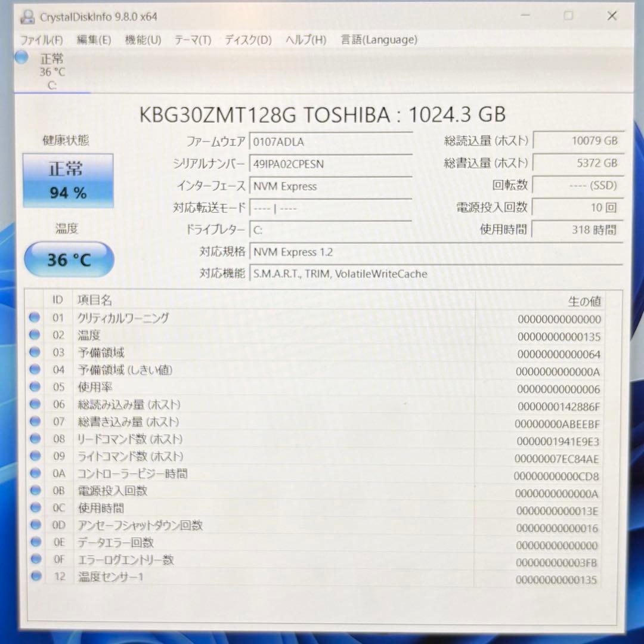
Task: Open the 機能(U) menu
Action: [142, 40]
